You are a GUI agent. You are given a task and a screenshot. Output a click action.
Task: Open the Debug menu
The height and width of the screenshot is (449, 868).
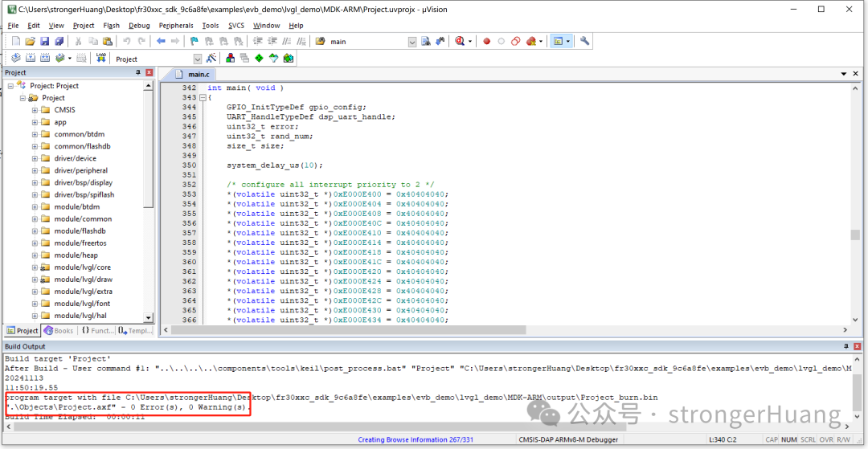(139, 26)
